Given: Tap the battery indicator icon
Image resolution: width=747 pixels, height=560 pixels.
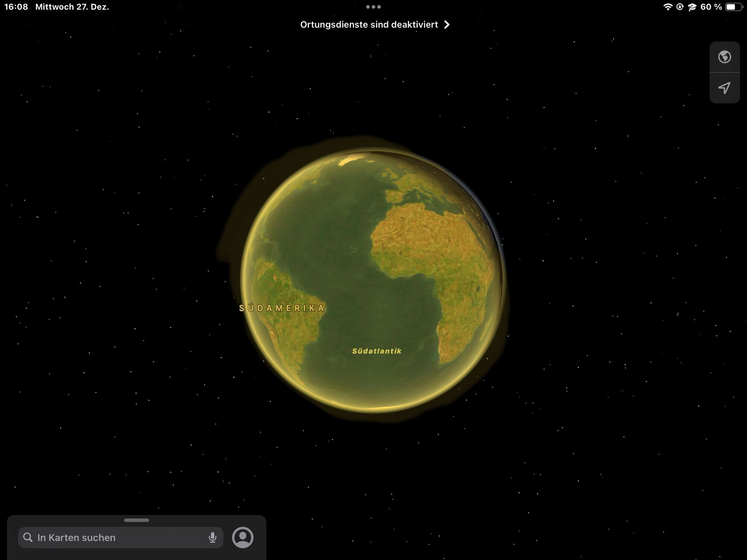Looking at the screenshot, I should tap(733, 7).
